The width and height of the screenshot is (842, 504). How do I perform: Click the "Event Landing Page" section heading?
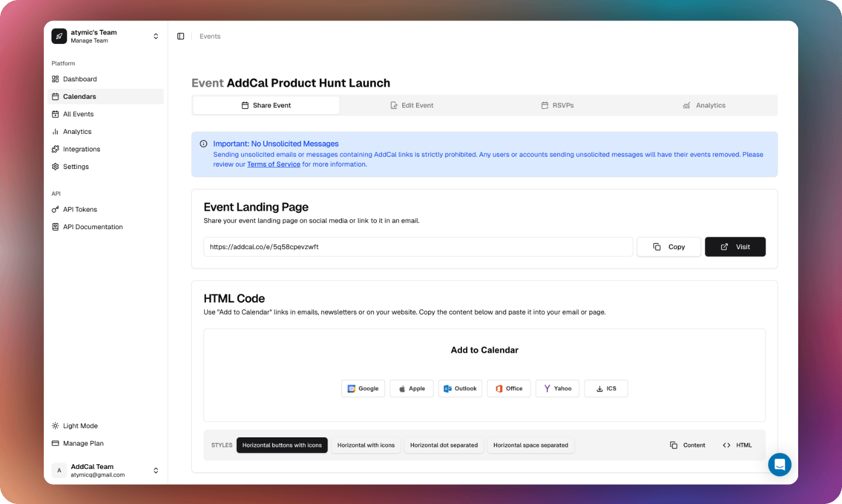tap(256, 207)
